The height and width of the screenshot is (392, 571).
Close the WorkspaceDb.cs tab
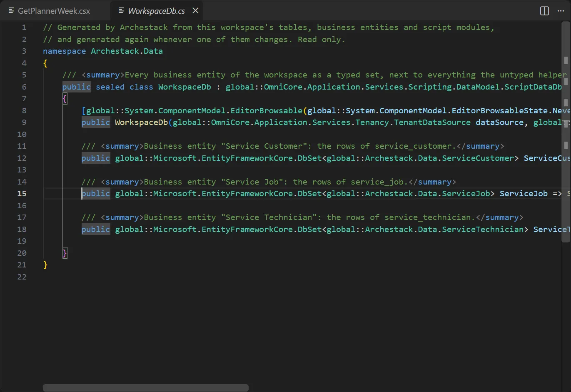[x=195, y=11]
